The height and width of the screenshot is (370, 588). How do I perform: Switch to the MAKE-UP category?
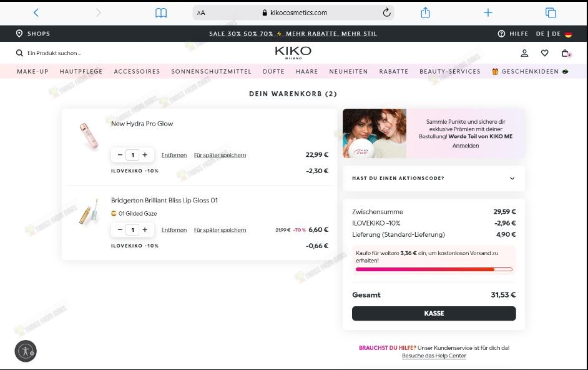(32, 71)
